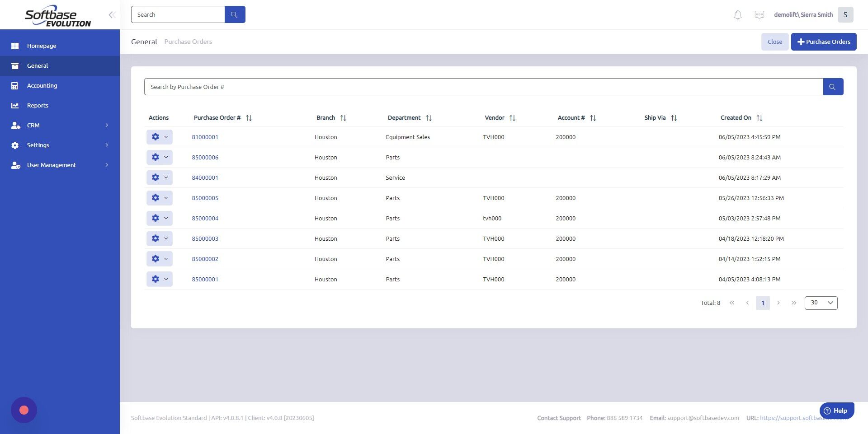
Task: Collapse the left navigation sidebar
Action: pyautogui.click(x=111, y=14)
